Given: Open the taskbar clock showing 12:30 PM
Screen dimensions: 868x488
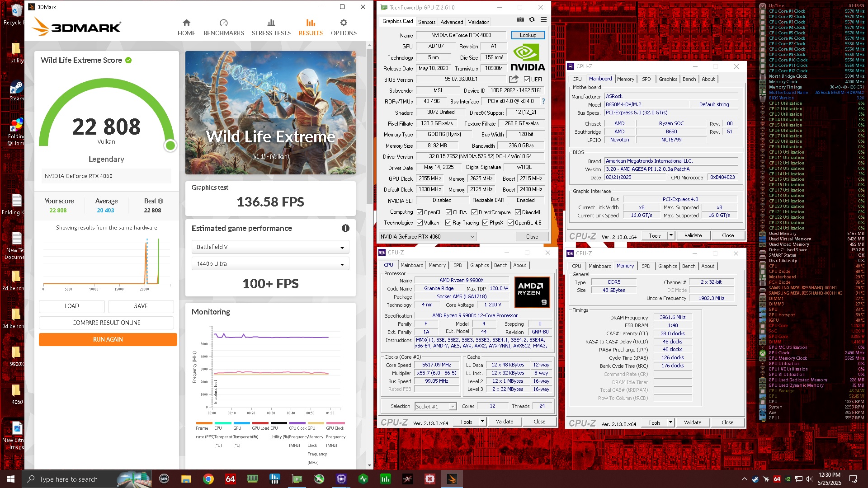Looking at the screenshot, I should pyautogui.click(x=829, y=479).
